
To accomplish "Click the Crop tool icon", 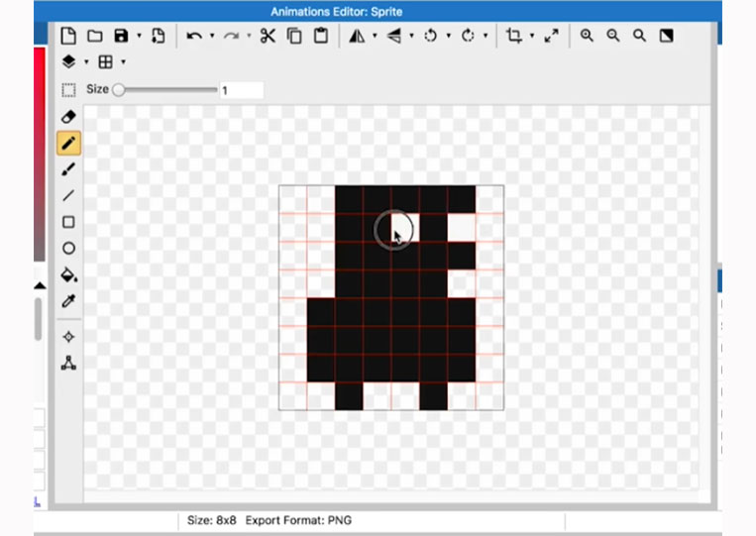I will click(514, 36).
